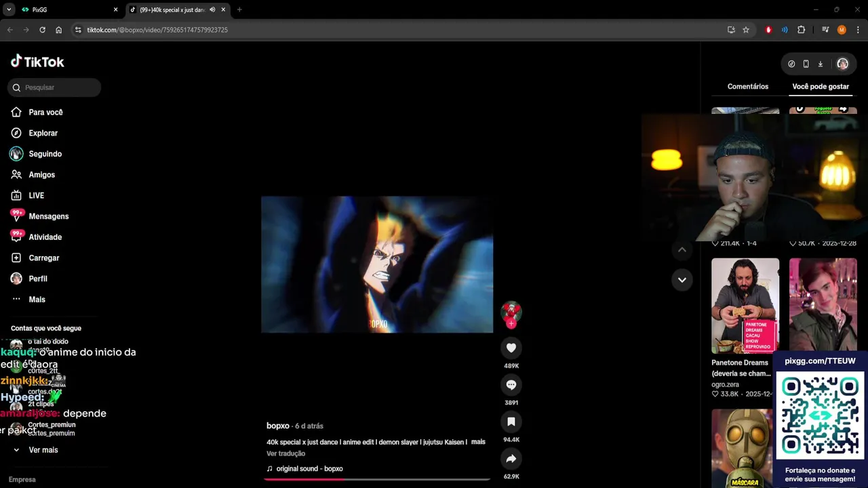The height and width of the screenshot is (488, 868).
Task: Click the ogro.zera author name
Action: [725, 384]
